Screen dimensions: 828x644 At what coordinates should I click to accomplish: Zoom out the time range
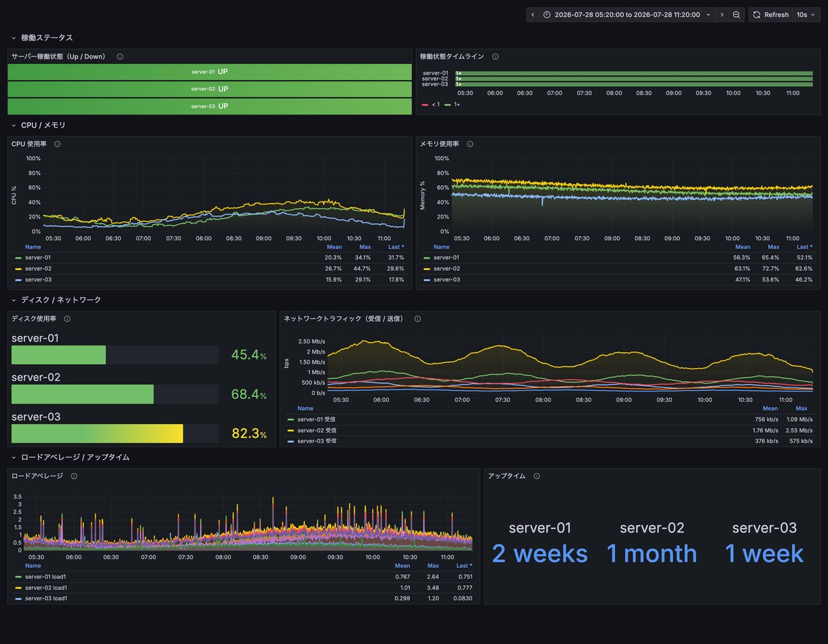tap(736, 15)
